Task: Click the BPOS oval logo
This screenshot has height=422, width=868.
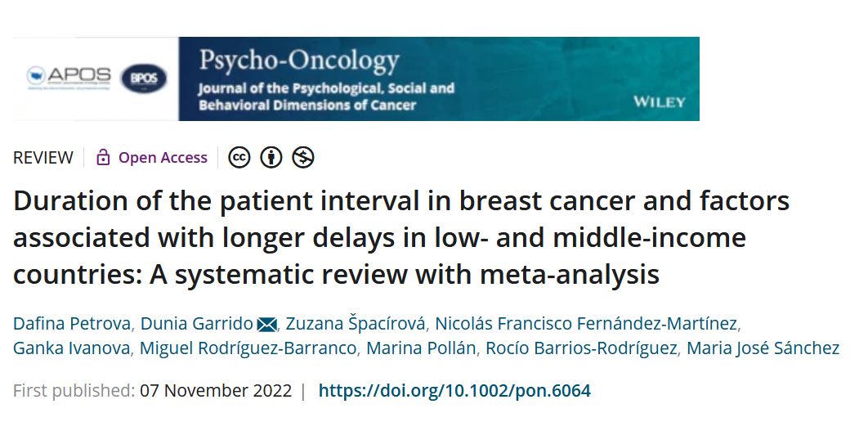Action: tap(144, 79)
